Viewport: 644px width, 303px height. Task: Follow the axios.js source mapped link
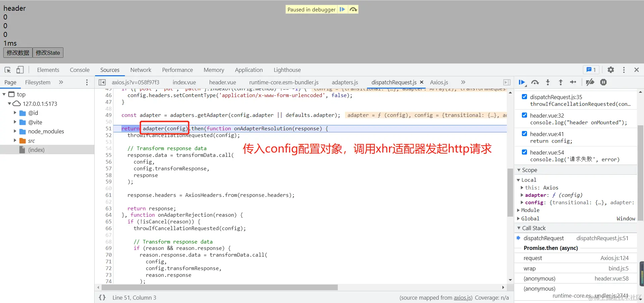[x=463, y=298]
